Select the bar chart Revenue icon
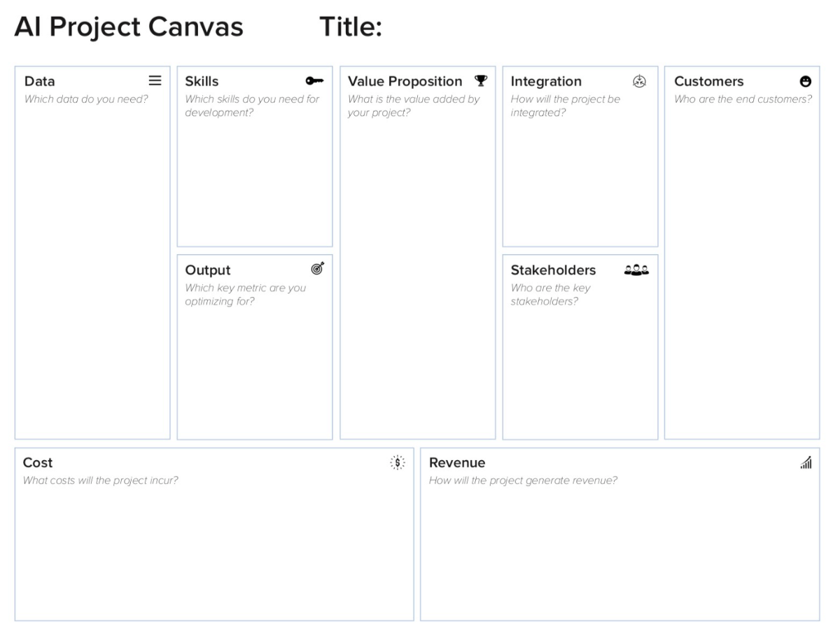Image resolution: width=840 pixels, height=638 pixels. tap(806, 462)
